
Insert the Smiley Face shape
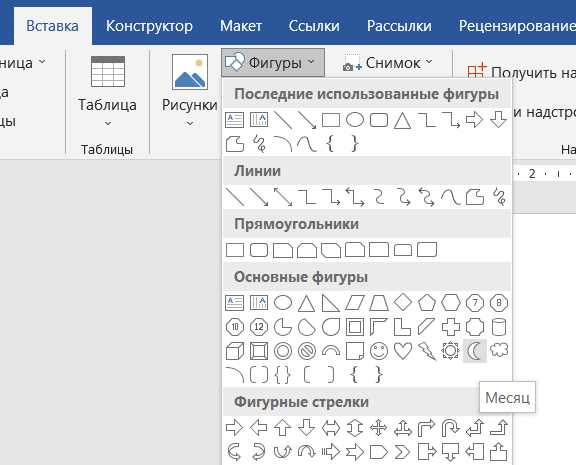click(x=379, y=351)
